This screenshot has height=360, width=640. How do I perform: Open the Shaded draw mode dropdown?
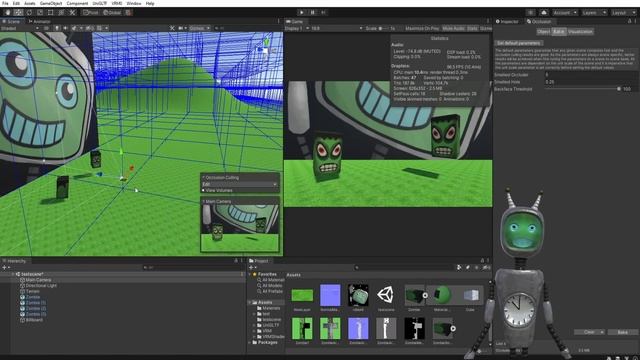pyautogui.click(x=20, y=28)
